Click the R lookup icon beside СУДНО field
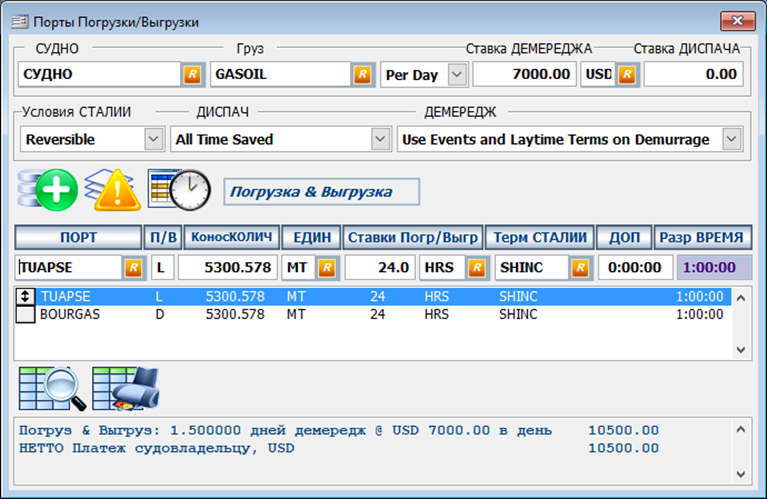 tap(192, 74)
